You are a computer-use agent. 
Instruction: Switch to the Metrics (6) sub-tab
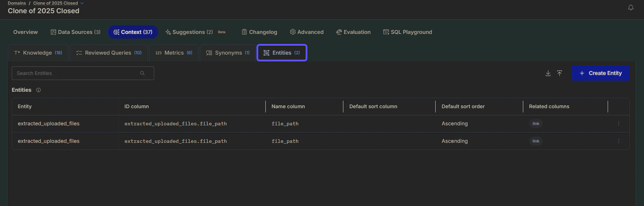pyautogui.click(x=174, y=53)
